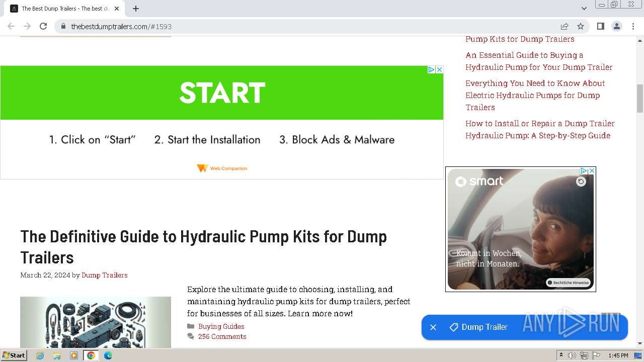Bookmark this page with star icon

click(581, 26)
